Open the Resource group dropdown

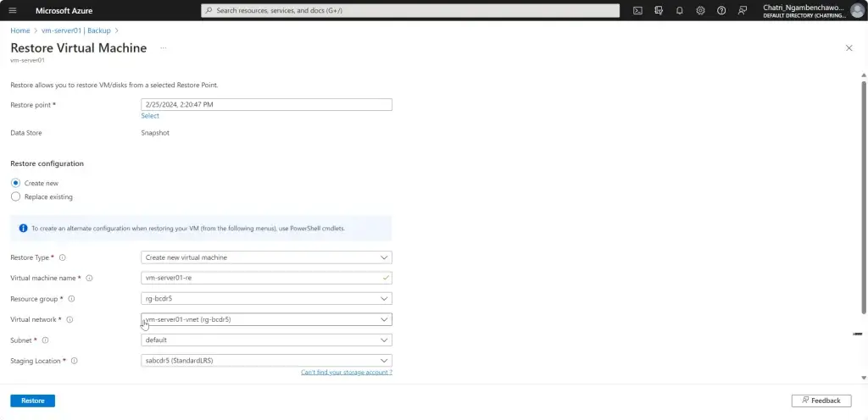pyautogui.click(x=266, y=299)
